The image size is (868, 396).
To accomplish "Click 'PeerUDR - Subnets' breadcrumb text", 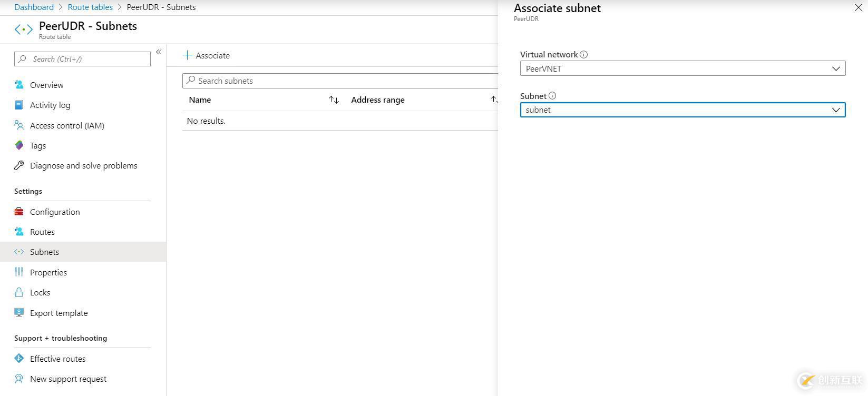I will [x=161, y=7].
